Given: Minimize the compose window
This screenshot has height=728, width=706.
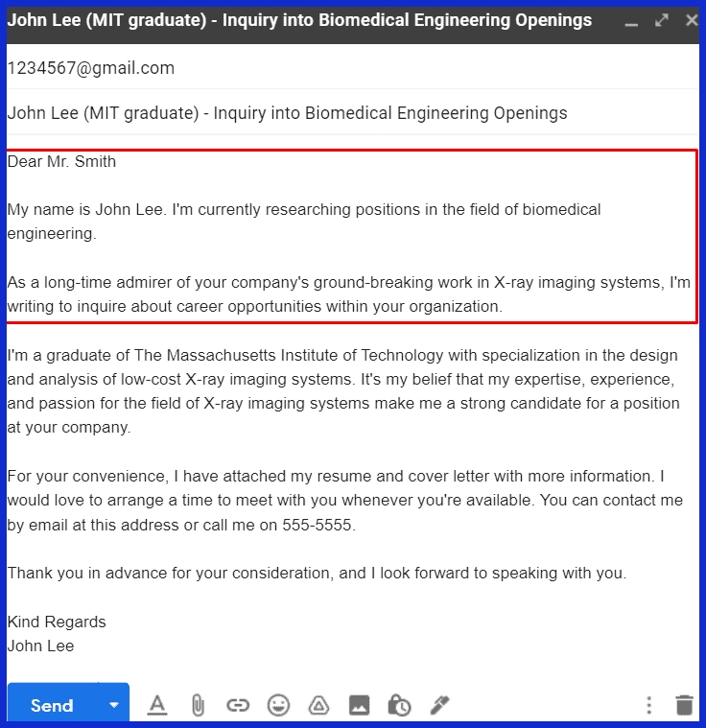Looking at the screenshot, I should coord(631,20).
